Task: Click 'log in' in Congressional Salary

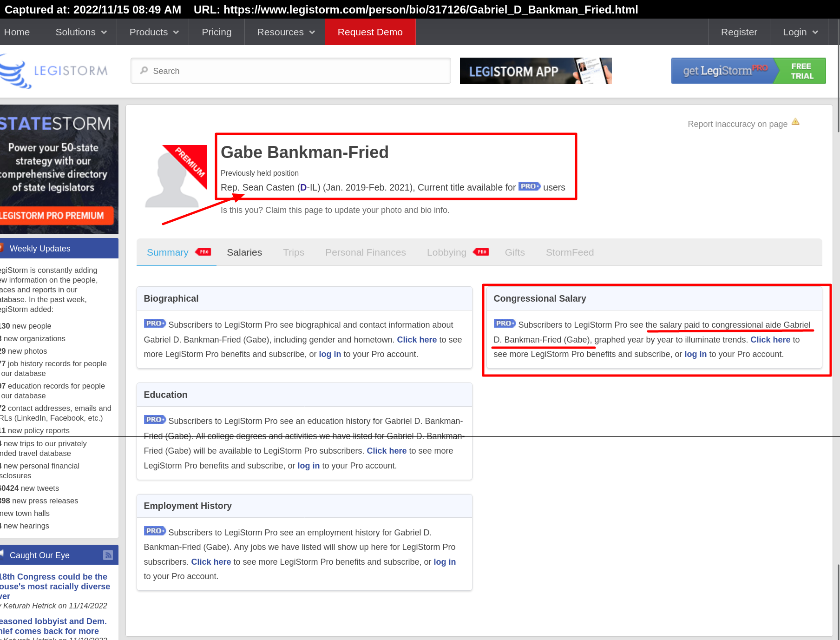Action: pyautogui.click(x=696, y=354)
